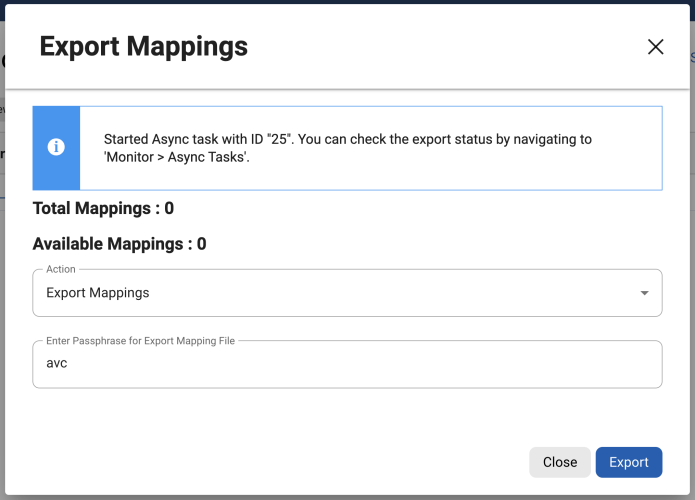The image size is (695, 500).
Task: Expand the Action dropdown arrow
Action: (644, 293)
